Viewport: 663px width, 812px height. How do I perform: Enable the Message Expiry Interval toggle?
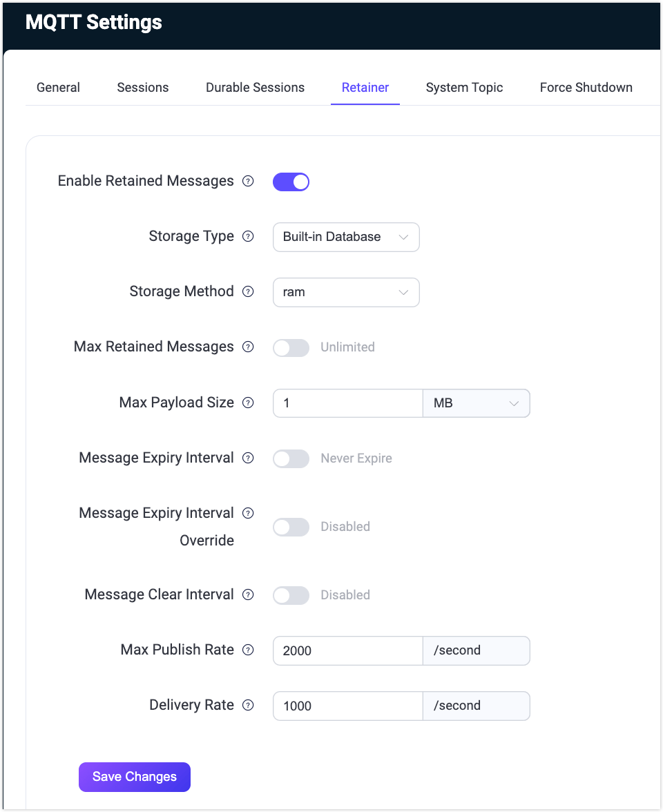pos(291,458)
